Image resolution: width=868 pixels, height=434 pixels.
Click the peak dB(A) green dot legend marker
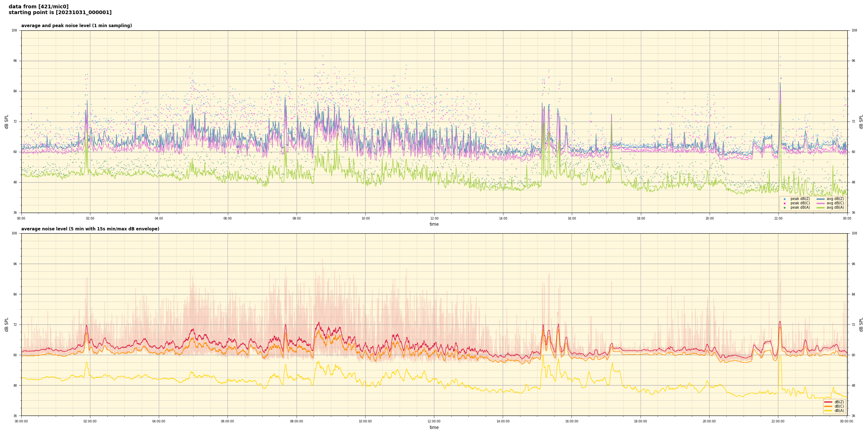coord(784,208)
